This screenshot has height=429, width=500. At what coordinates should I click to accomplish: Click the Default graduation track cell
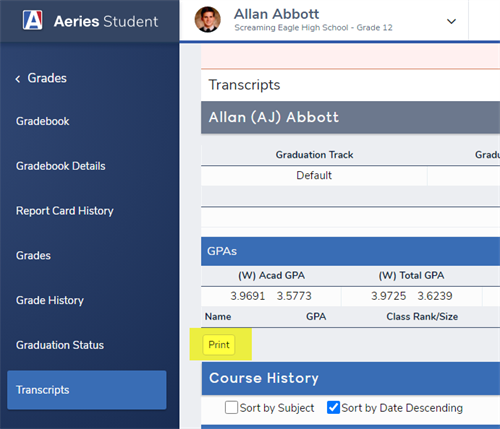(314, 175)
